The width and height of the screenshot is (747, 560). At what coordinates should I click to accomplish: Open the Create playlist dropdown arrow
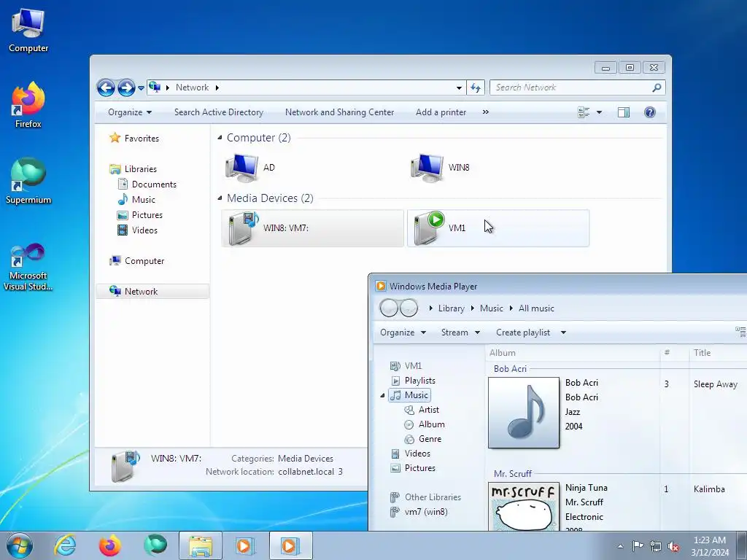[563, 332]
